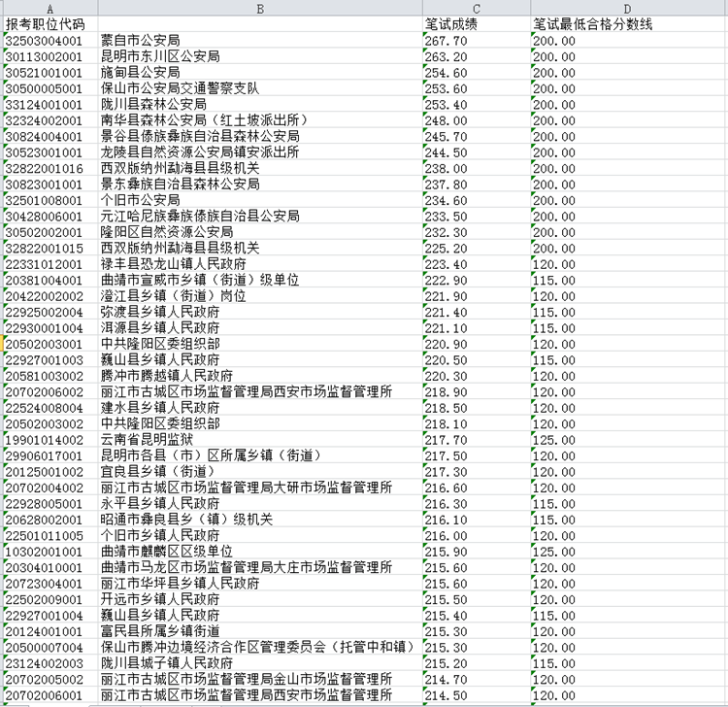
Task: Select the 昆明市东川区公安局 cell
Action: click(260, 56)
